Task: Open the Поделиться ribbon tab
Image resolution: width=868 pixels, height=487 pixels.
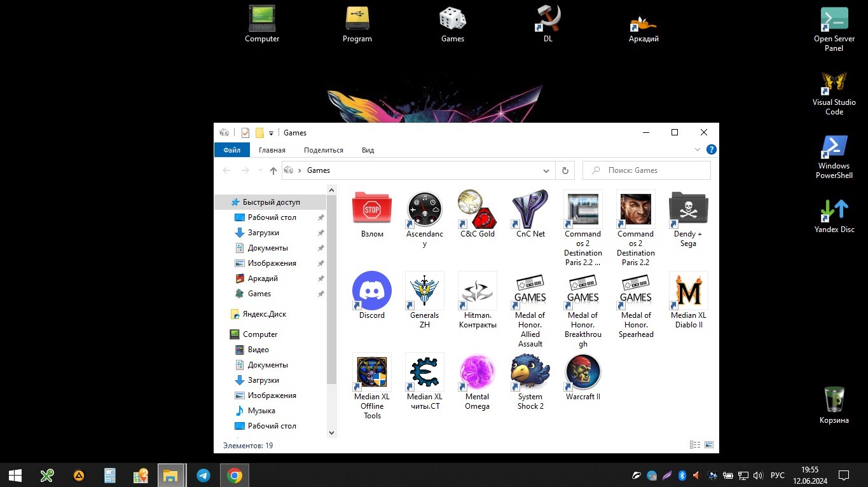Action: coord(324,150)
